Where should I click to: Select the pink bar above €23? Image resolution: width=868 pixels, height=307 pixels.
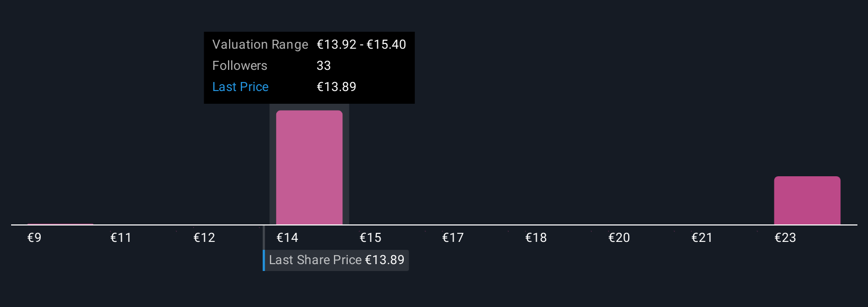pyautogui.click(x=807, y=201)
